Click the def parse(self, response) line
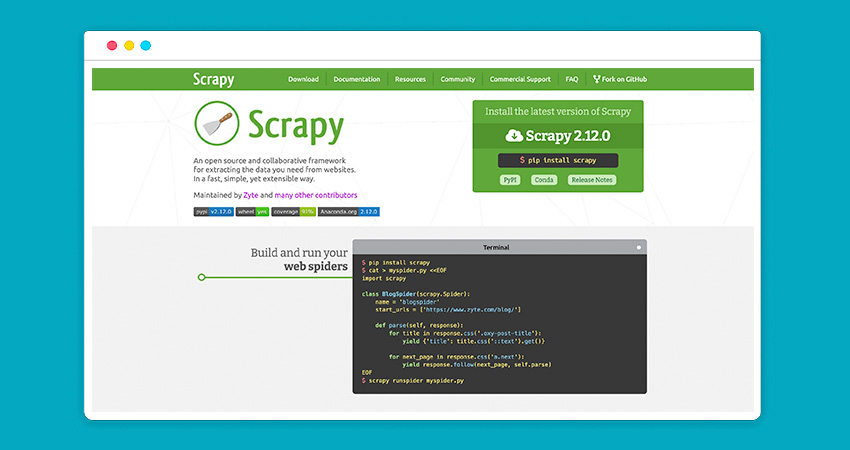850x450 pixels. [419, 325]
